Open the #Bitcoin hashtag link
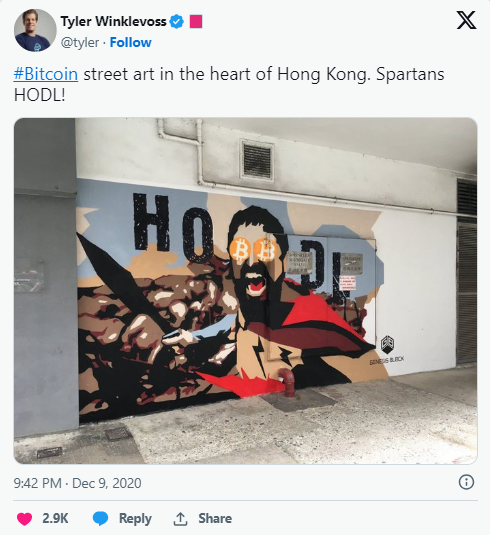 [46, 74]
